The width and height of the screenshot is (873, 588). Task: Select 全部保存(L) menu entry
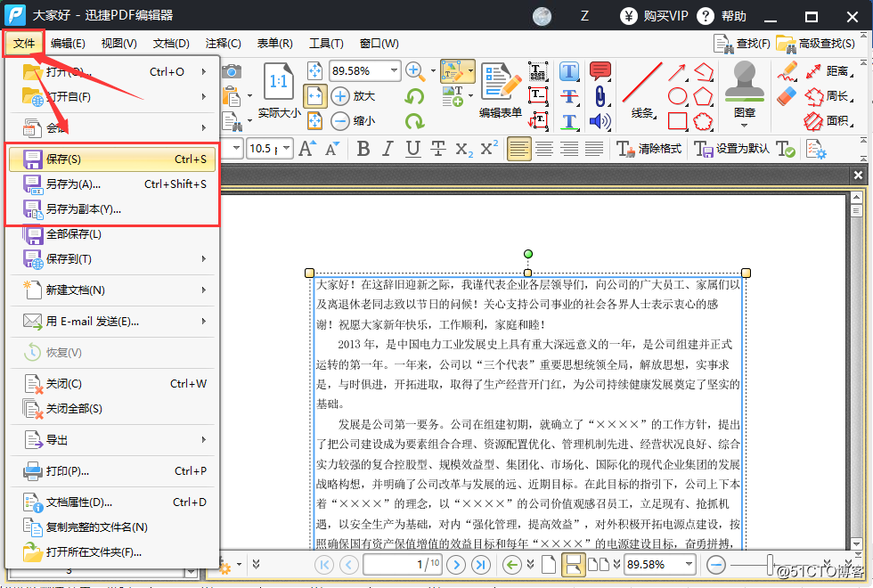[x=112, y=233]
